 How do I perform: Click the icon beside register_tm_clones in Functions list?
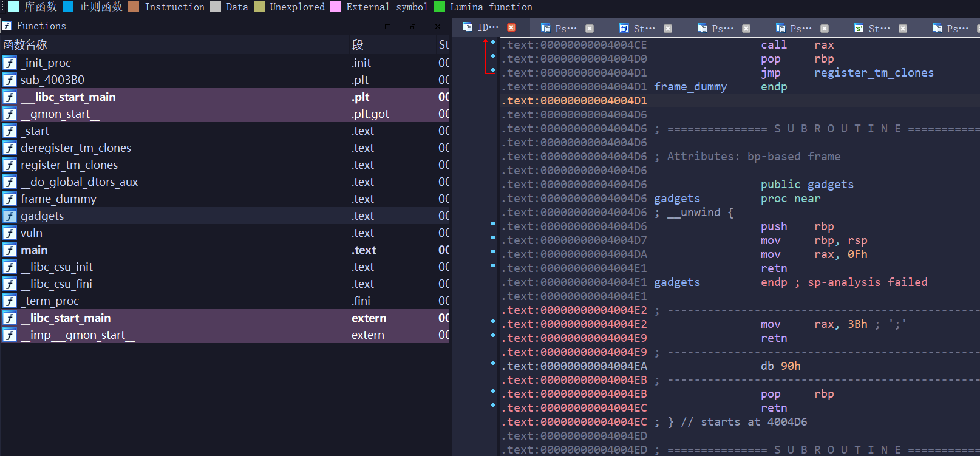(x=10, y=165)
